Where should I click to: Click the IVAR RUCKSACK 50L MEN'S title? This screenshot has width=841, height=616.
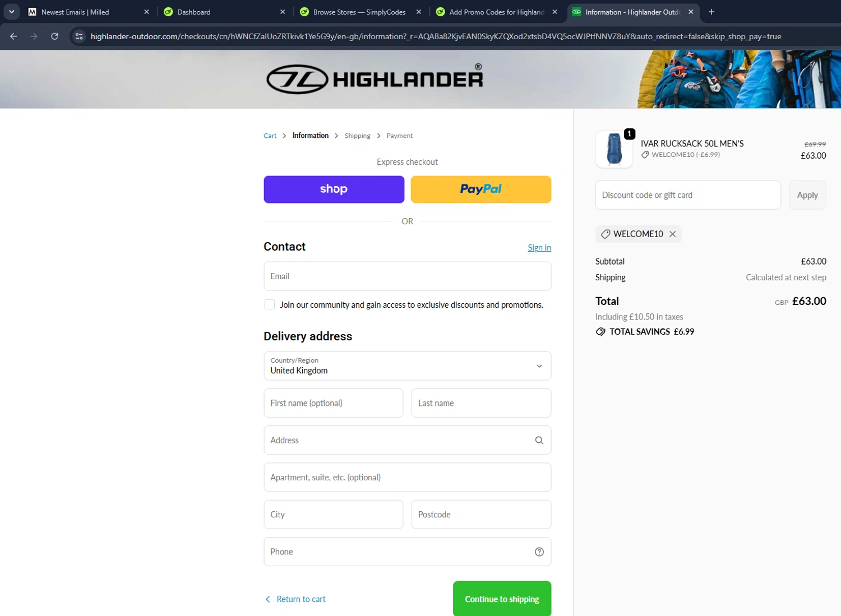point(692,143)
